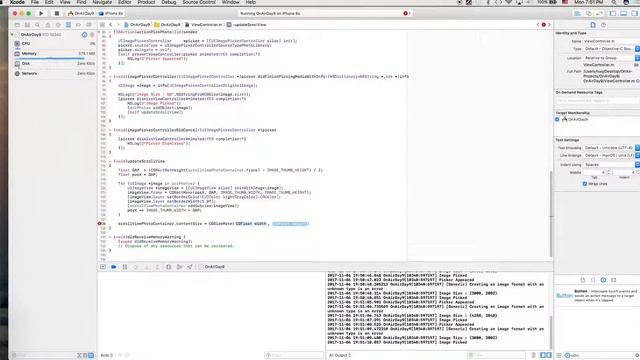Image resolution: width=640 pixels, height=360 pixels.
Task: Jump to previous issue arrow in jump bar
Action: [x=538, y=25]
